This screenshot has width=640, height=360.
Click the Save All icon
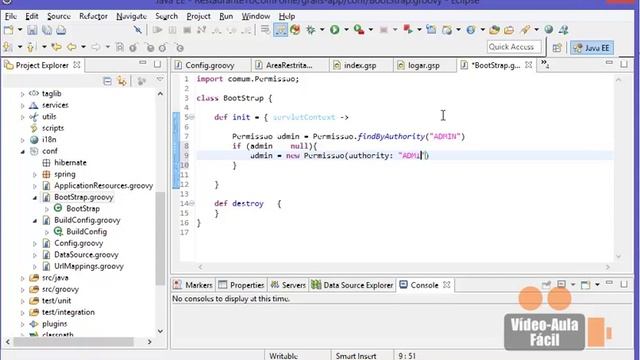[x=47, y=30]
